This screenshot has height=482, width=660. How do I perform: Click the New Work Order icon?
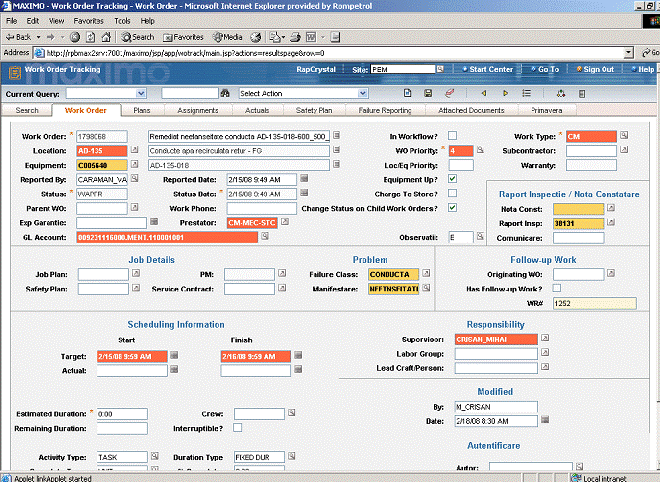407,93
